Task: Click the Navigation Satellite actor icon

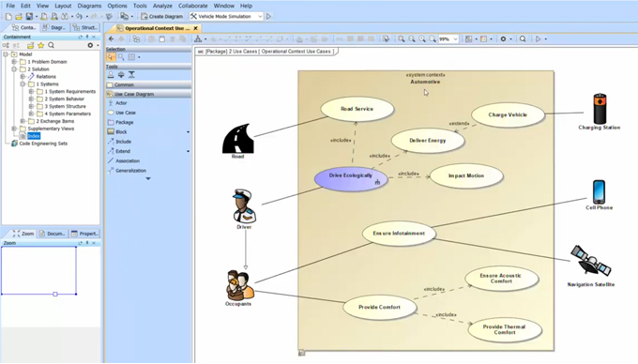Action: (591, 260)
